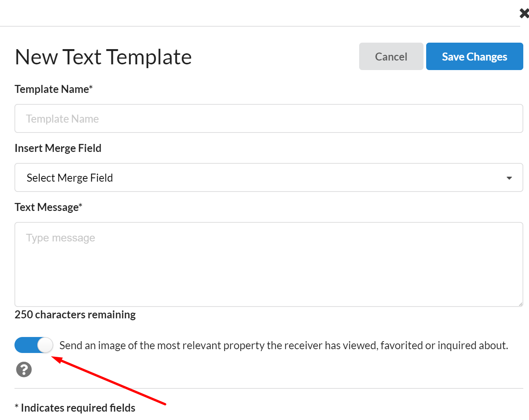Grab the text area resize handle corner
This screenshot has height=420, width=529.
[520, 304]
